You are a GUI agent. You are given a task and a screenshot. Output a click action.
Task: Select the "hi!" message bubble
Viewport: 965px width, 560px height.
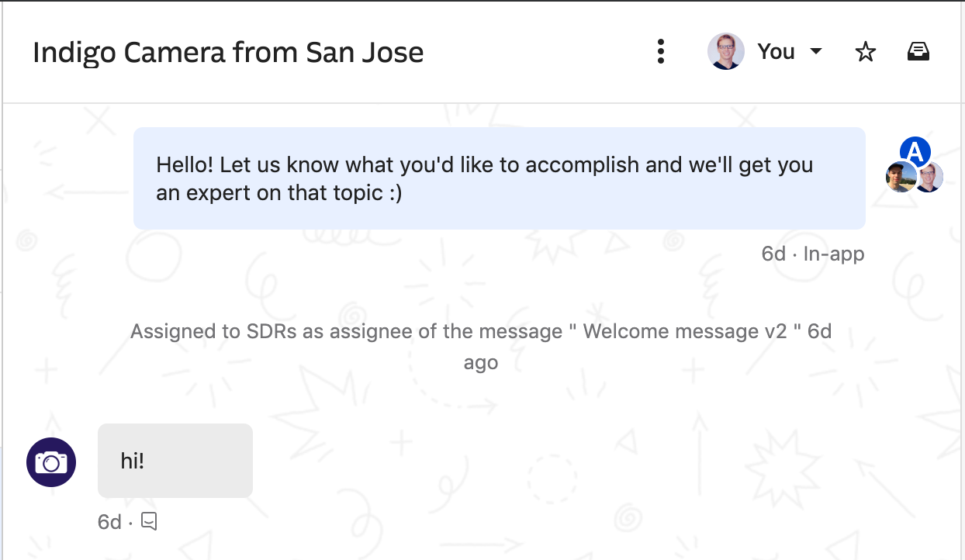coord(175,461)
